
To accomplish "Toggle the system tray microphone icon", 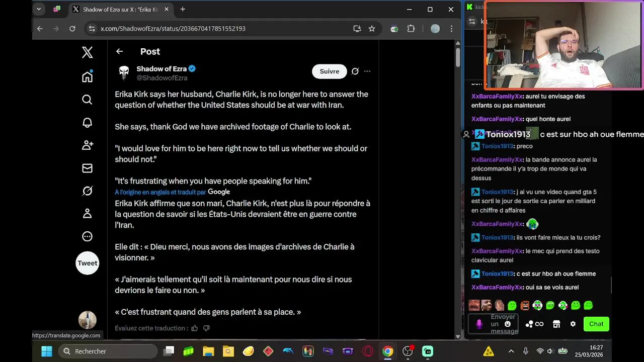I will point(526,351).
